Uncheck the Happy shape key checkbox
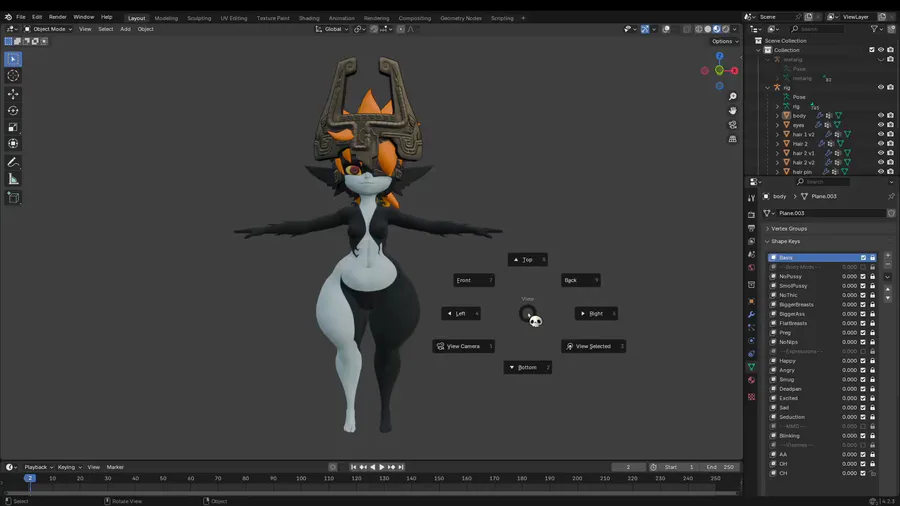Viewport: 900px width, 506px height. click(x=863, y=361)
